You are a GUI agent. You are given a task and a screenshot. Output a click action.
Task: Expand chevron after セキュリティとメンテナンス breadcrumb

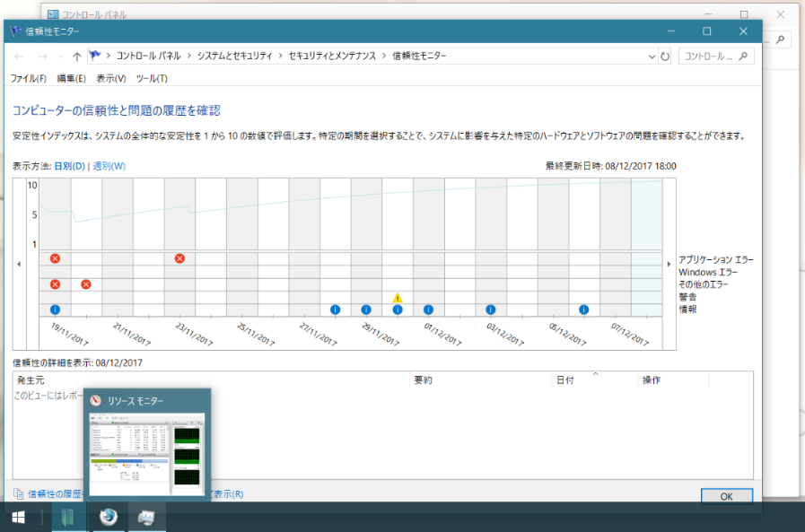coord(384,56)
